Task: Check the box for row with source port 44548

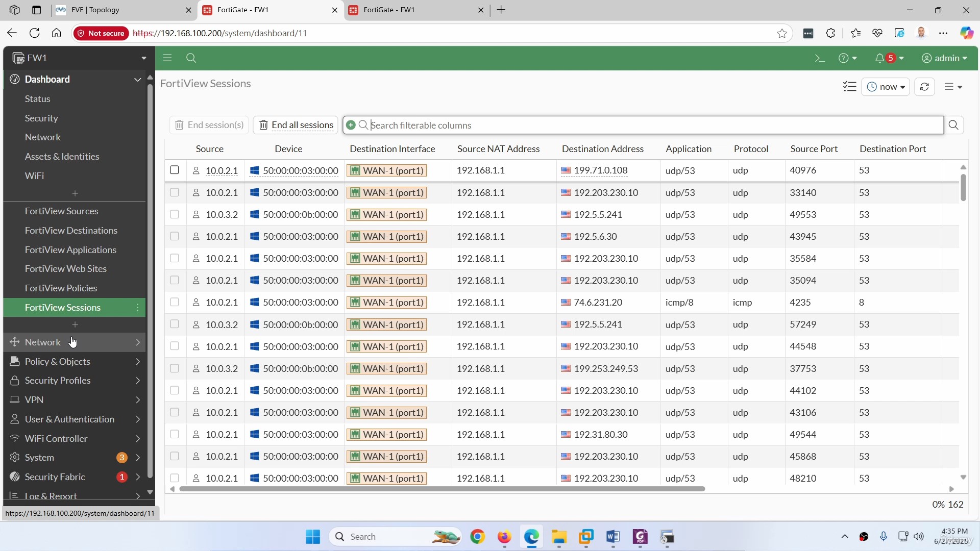Action: pyautogui.click(x=175, y=346)
